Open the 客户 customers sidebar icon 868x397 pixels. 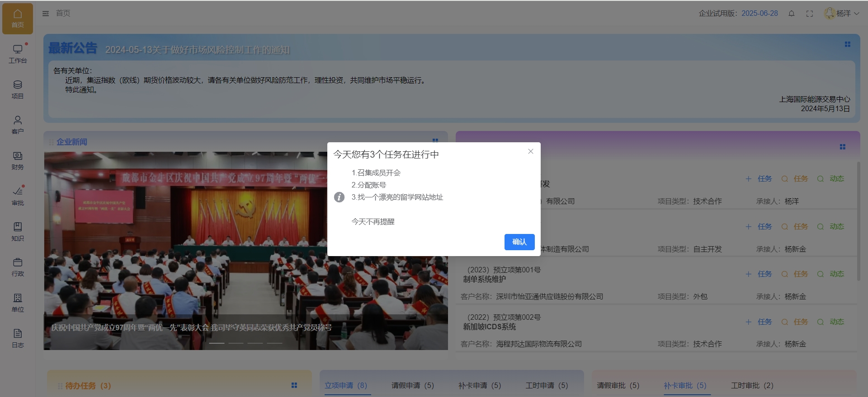18,125
